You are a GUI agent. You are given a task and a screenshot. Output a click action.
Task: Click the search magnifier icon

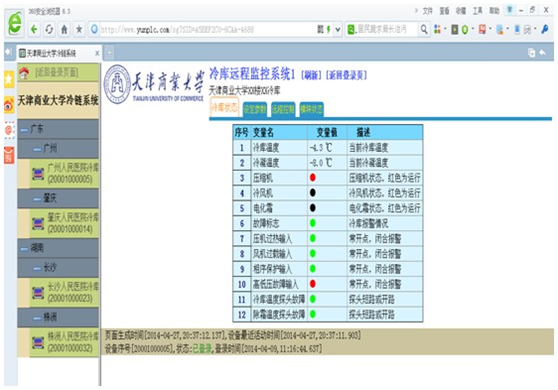click(424, 29)
